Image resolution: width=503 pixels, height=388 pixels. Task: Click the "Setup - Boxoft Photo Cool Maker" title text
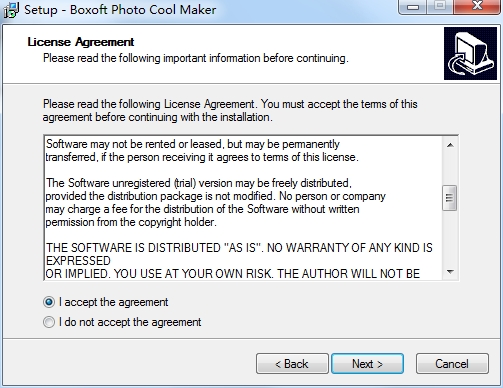coord(120,10)
